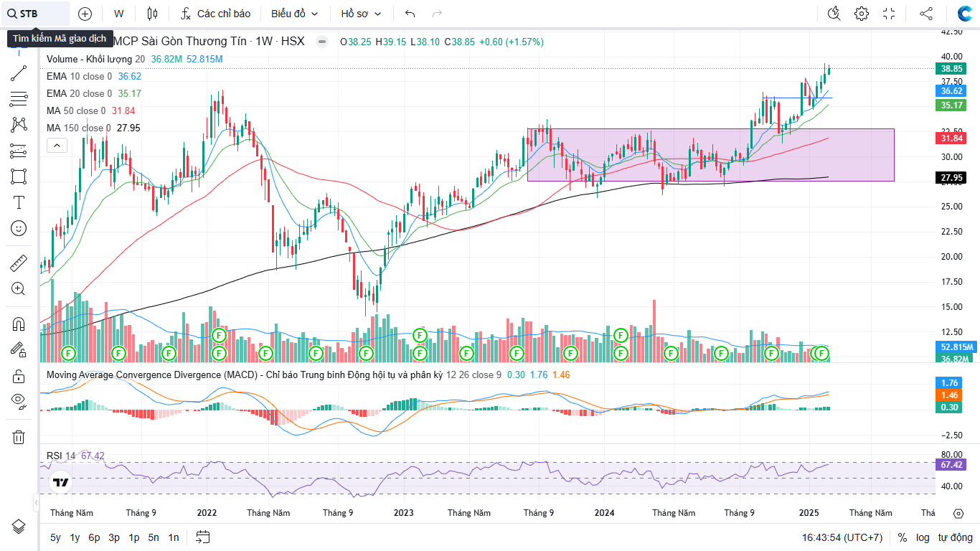Viewport: 980px width, 551px height.
Task: Select the text annotation tool
Action: (19, 202)
